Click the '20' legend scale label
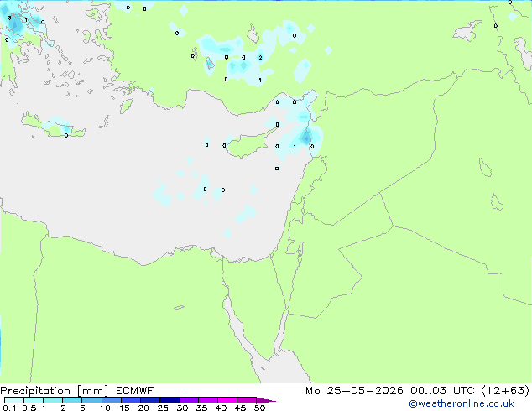This screenshot has height=411, width=532. (143, 408)
